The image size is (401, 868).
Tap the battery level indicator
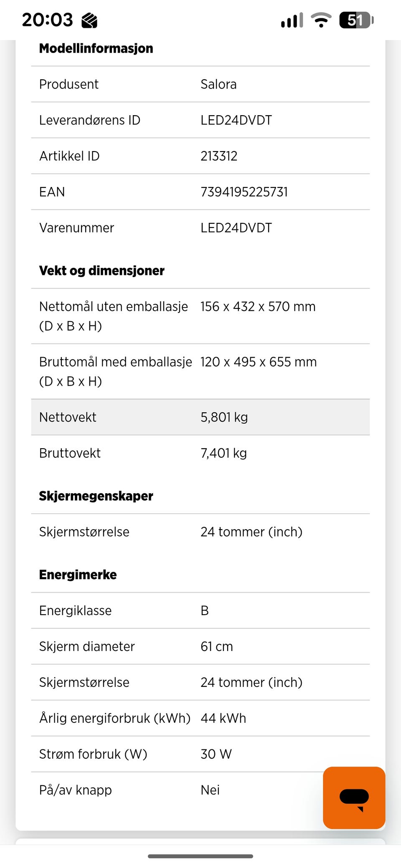pos(356,20)
